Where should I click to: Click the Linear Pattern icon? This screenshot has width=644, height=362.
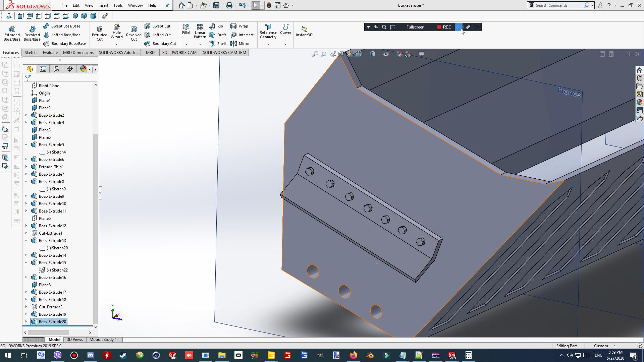point(200,31)
